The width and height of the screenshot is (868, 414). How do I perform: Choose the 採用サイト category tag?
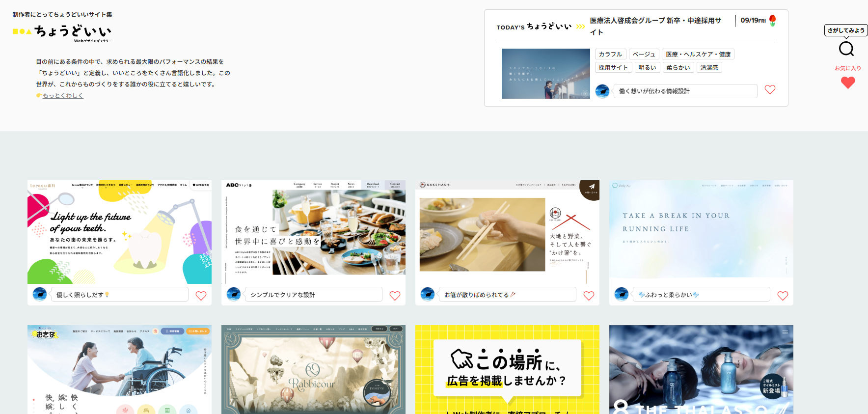point(613,68)
